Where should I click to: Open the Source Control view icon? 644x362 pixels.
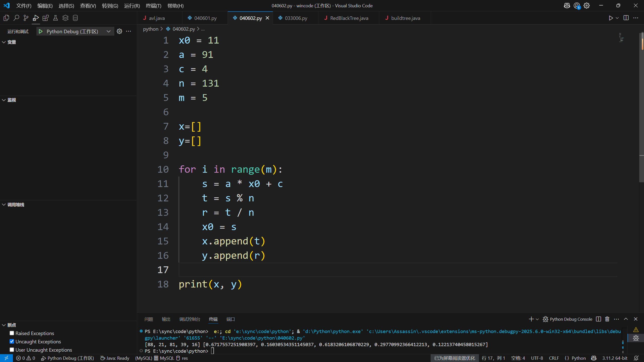click(x=26, y=18)
